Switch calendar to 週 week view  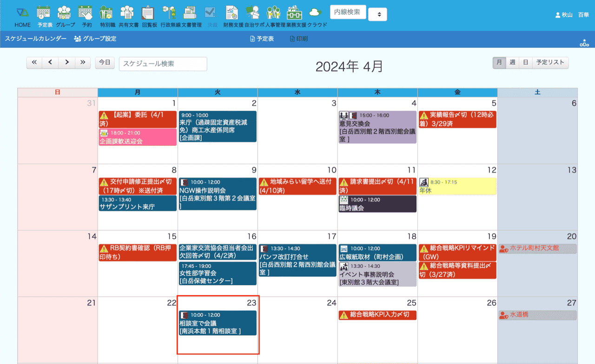tap(512, 63)
